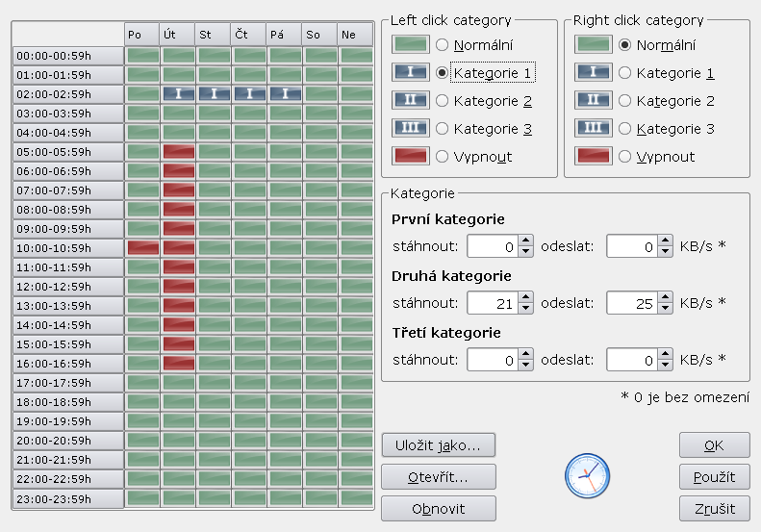Select Vypnout in Right click category
This screenshot has width=761, height=532.
coord(624,156)
